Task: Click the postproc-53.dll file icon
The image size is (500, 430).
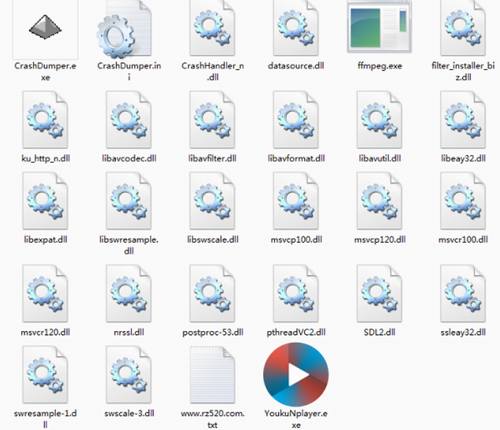Action: (x=212, y=294)
